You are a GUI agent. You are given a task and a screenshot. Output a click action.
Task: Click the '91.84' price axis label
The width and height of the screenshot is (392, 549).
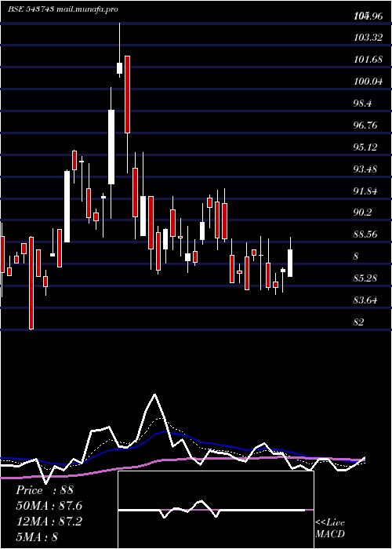click(x=365, y=191)
